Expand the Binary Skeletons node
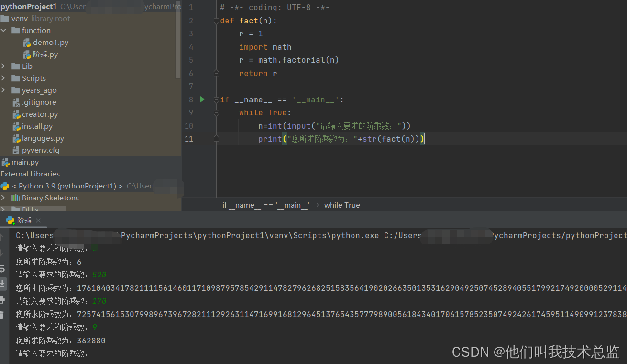The width and height of the screenshot is (627, 364). point(4,198)
